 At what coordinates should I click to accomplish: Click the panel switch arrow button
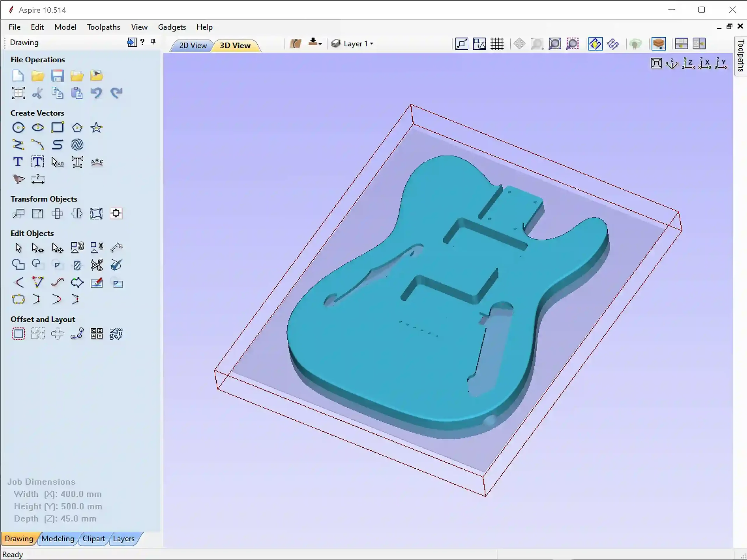coord(132,42)
